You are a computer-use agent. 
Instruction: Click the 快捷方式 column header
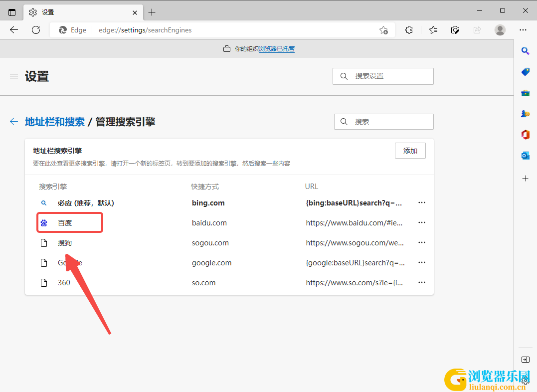click(205, 187)
